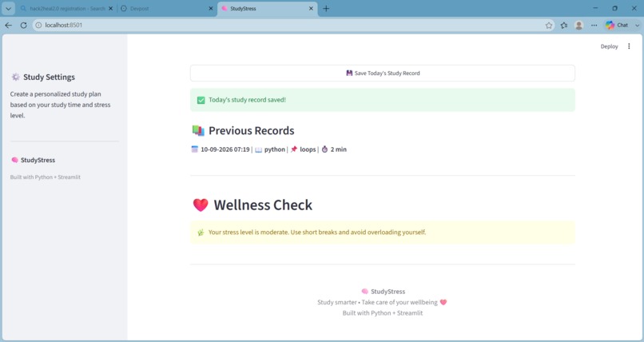Click open book icon before python
This screenshot has height=342, width=644.
point(258,149)
